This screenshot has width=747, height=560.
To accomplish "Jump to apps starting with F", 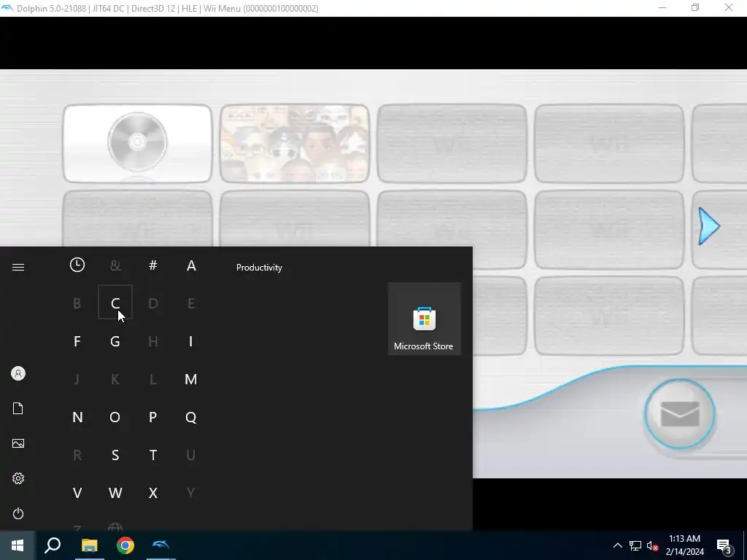I will tap(77, 341).
